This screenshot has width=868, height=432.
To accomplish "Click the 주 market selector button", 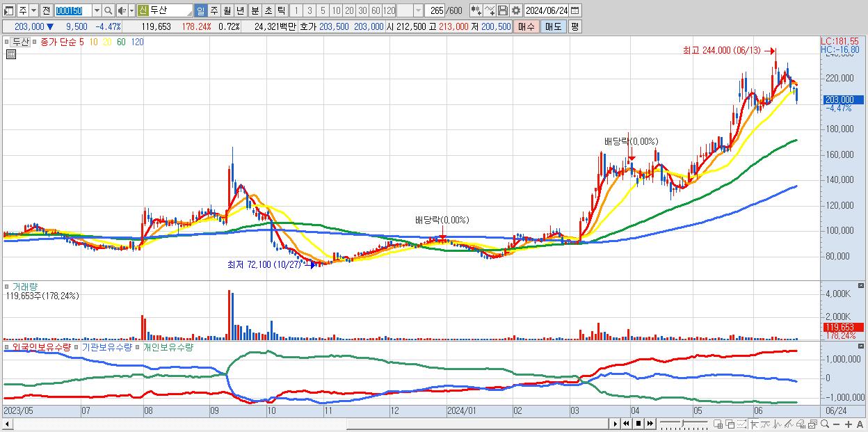I will point(22,10).
